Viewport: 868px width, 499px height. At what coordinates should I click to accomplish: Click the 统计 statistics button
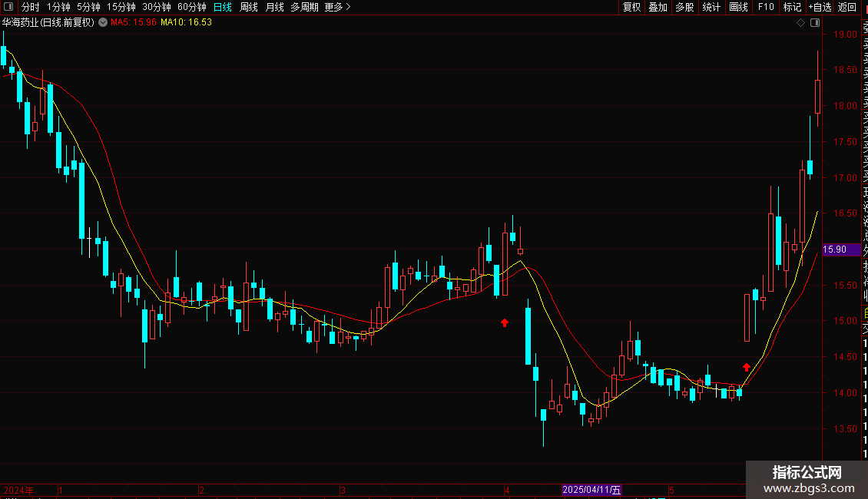pyautogui.click(x=711, y=7)
